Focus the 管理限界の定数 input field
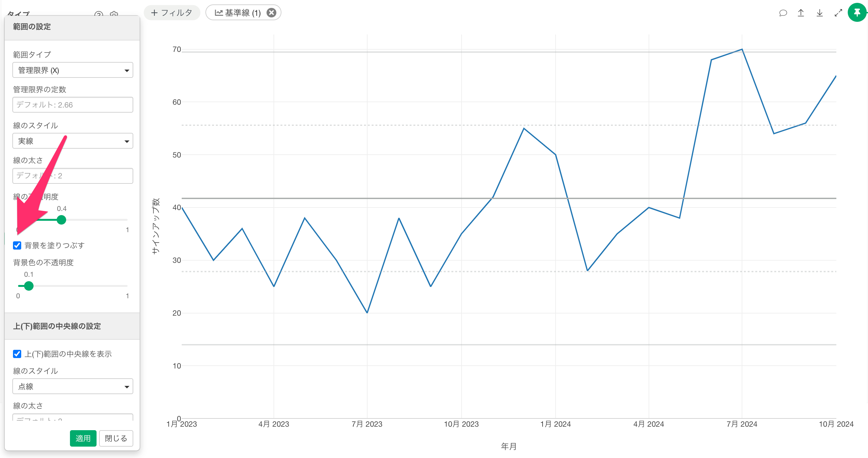868x458 pixels. (x=73, y=105)
